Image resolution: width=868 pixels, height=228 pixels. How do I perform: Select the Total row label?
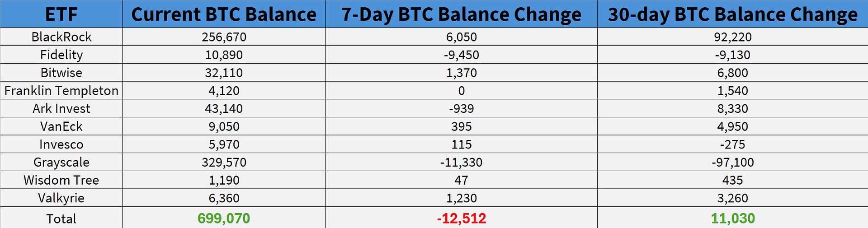(x=61, y=219)
